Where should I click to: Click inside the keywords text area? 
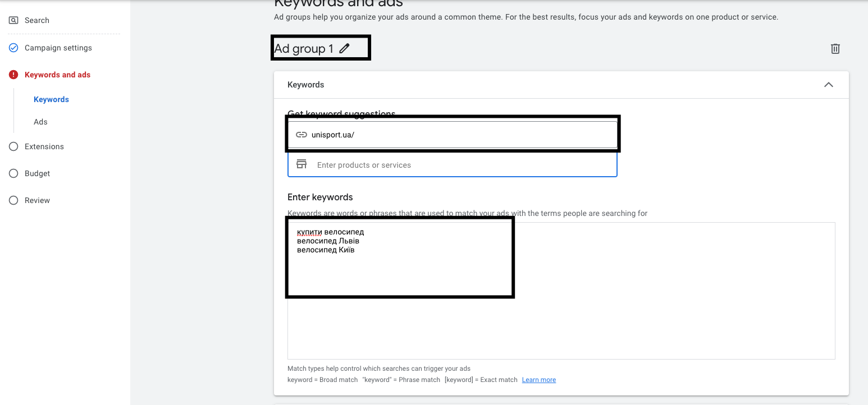click(561, 314)
